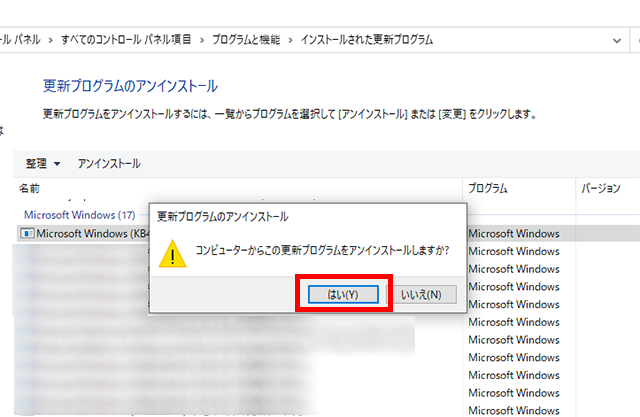Click the update icon beside Microsoft Windows (KB
Screen dimensions: 640x417
[x=27, y=233]
